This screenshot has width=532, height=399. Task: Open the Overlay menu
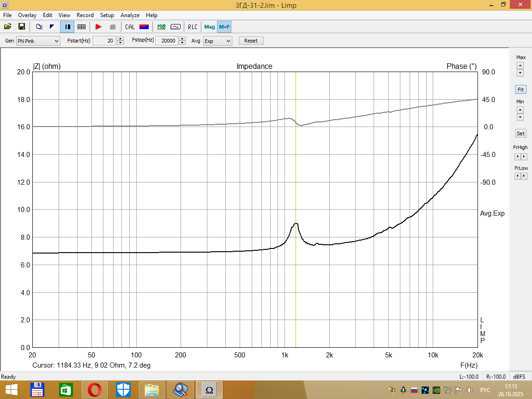(x=27, y=15)
